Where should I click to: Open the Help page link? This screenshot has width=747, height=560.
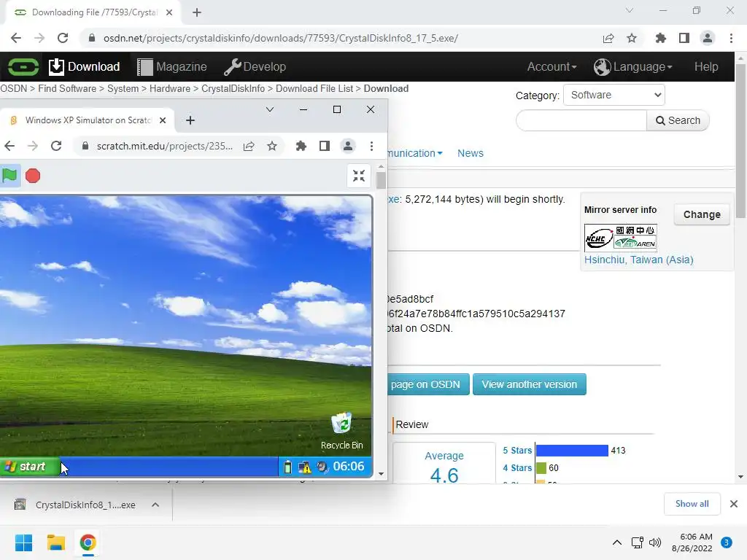(x=706, y=66)
